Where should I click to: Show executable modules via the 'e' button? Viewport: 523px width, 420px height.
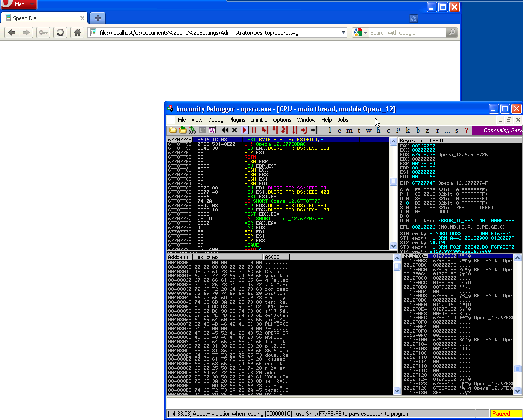339,130
